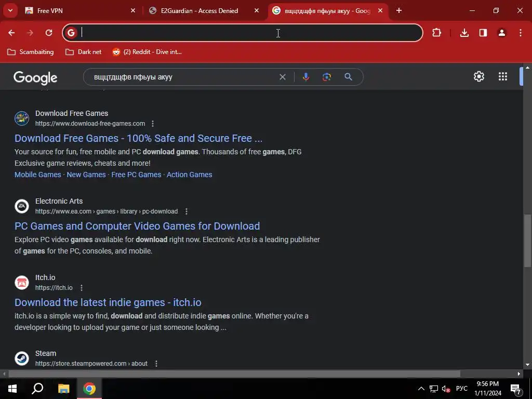The height and width of the screenshot is (399, 532).
Task: Open the clock showing 9:56 PM
Action: coord(487,389)
